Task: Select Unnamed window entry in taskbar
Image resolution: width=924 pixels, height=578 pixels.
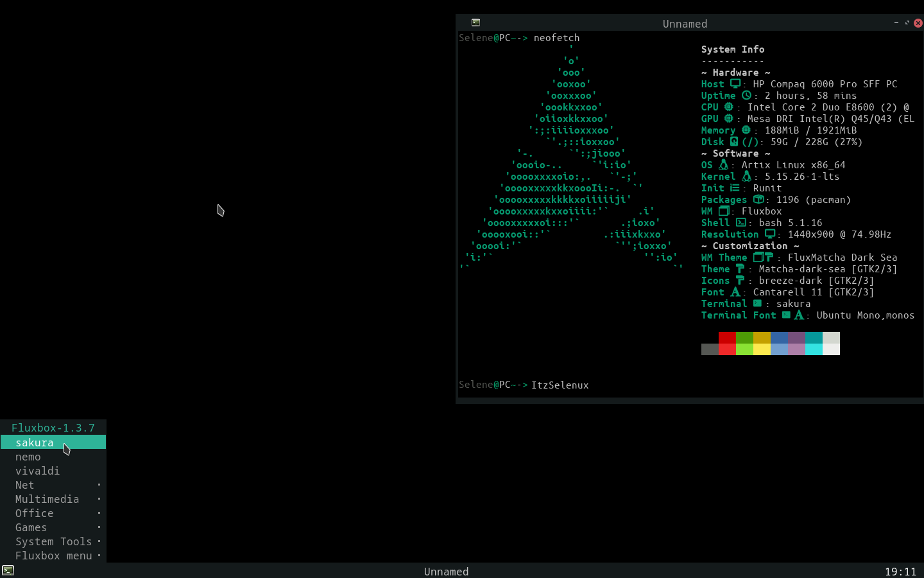Action: [446, 571]
